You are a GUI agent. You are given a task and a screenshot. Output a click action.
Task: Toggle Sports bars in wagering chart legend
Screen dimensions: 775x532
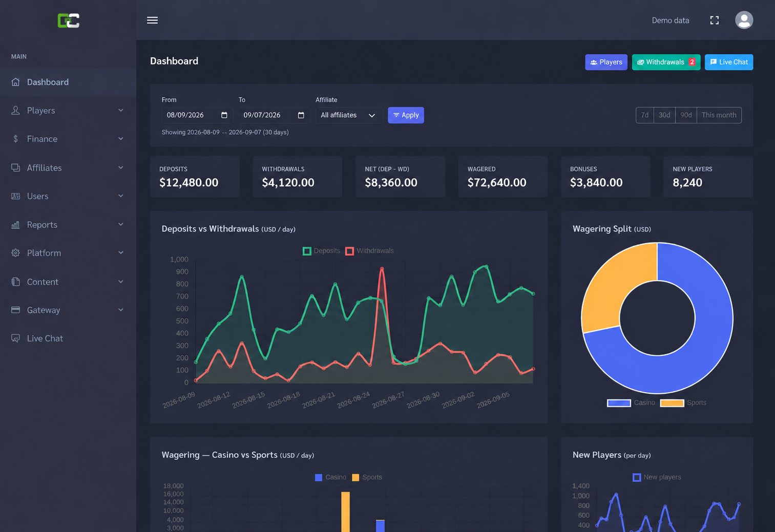tap(367, 477)
